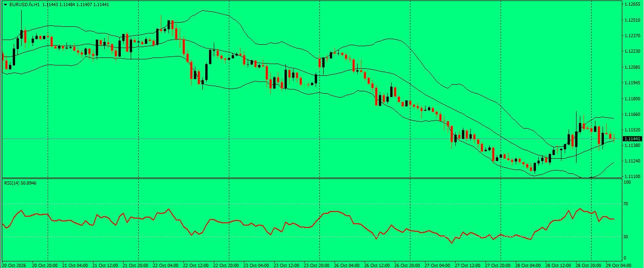Click the 27 Oct 12:00 time label

(467, 266)
